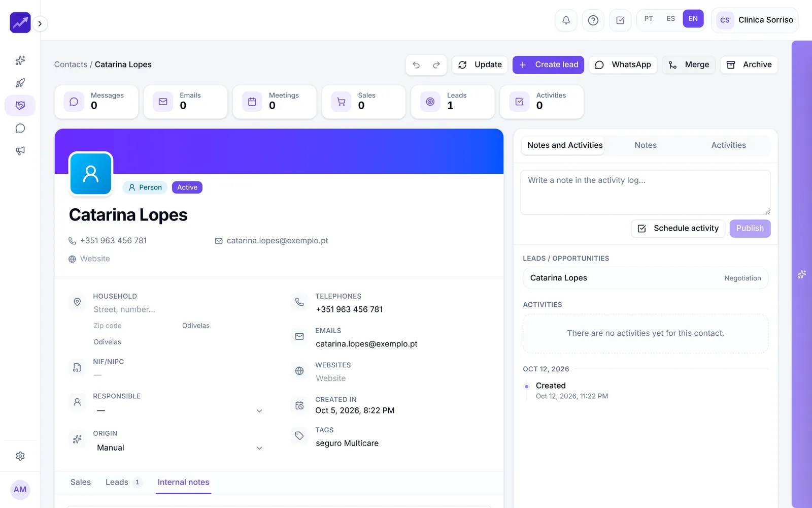Open the notifications bell
This screenshot has width=812, height=508.
tap(566, 20)
